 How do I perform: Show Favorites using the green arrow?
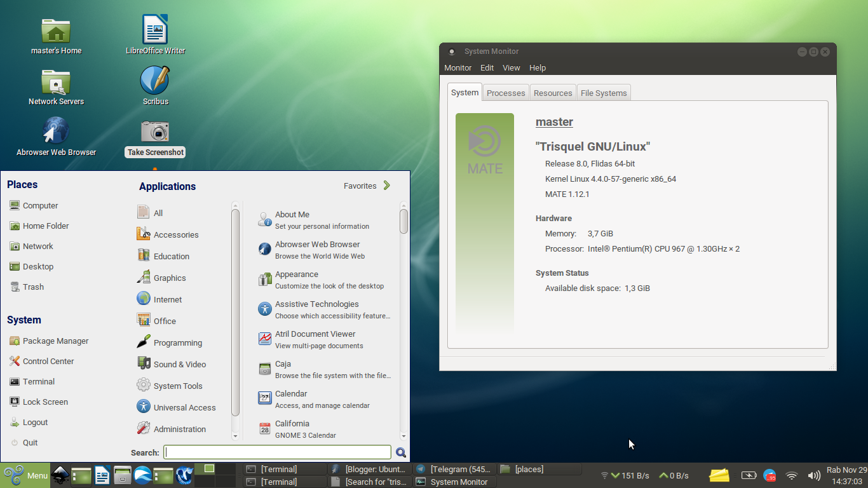pos(387,186)
